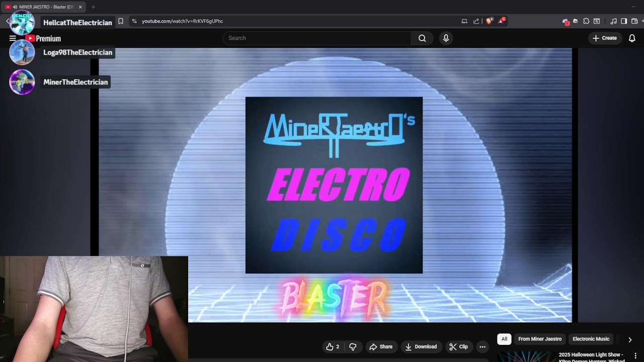This screenshot has height=362, width=644.
Task: Click the Download button
Action: pyautogui.click(x=421, y=347)
